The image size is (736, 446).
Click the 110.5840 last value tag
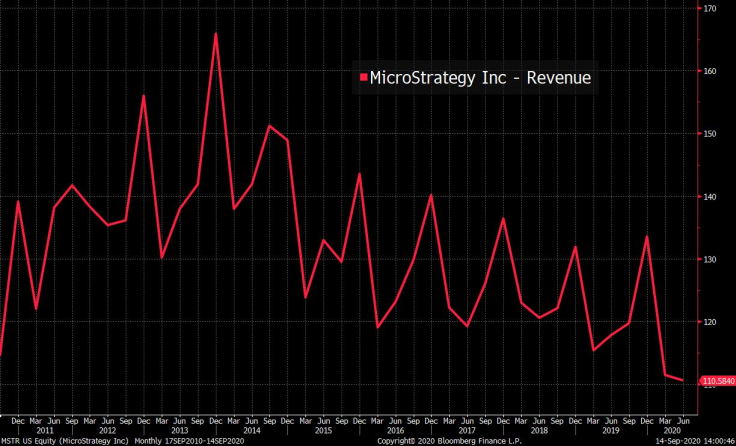tap(718, 381)
